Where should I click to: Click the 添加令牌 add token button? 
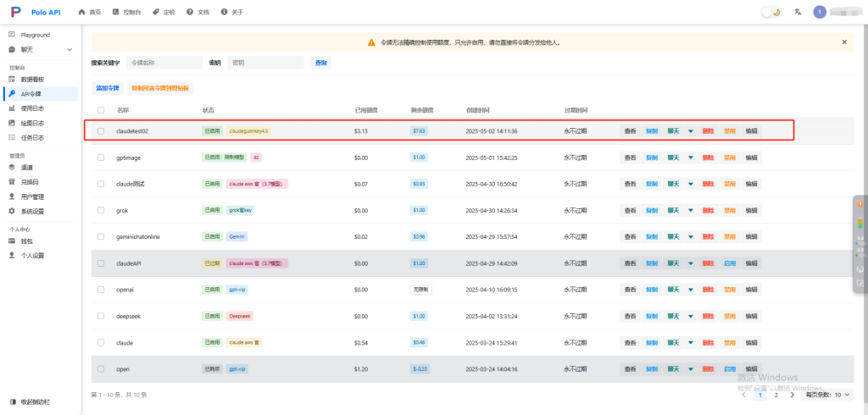tap(108, 88)
